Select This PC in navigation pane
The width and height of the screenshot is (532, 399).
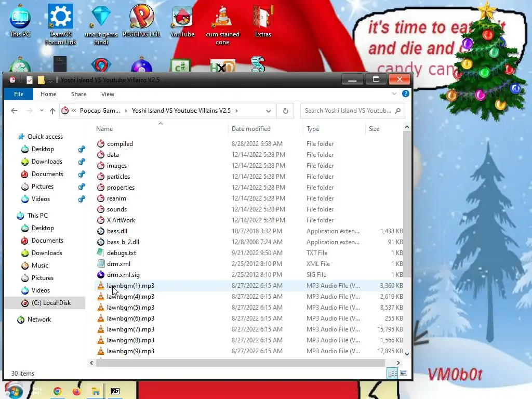(37, 216)
